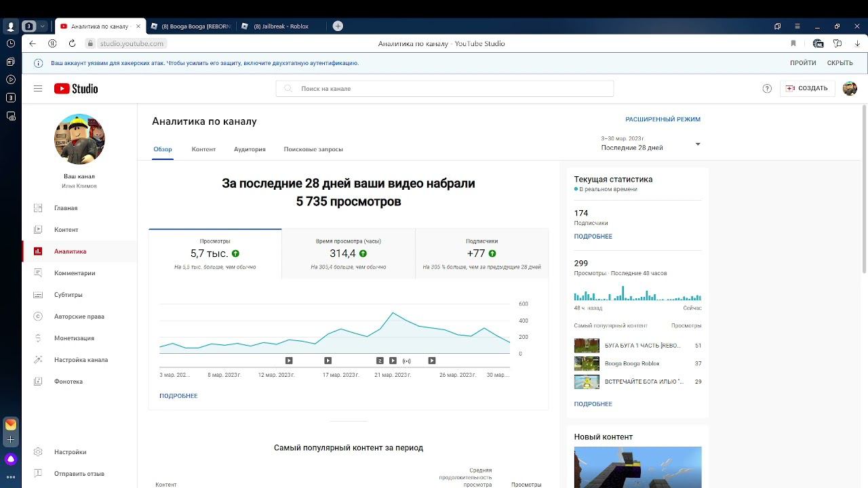Click the help question mark icon
This screenshot has width=868, height=488.
(x=767, y=89)
